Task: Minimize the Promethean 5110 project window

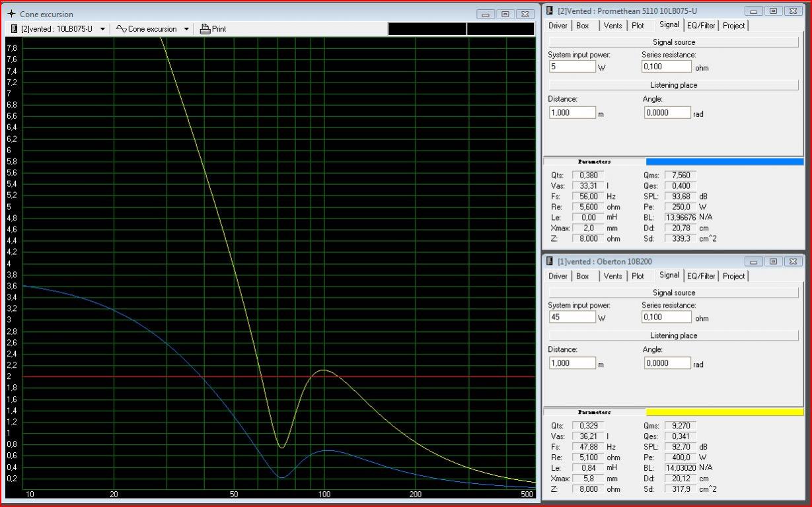Action: [754, 11]
